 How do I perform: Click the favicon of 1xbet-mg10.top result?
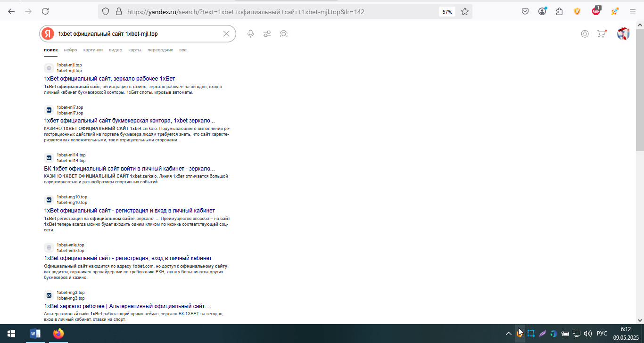coord(49,200)
